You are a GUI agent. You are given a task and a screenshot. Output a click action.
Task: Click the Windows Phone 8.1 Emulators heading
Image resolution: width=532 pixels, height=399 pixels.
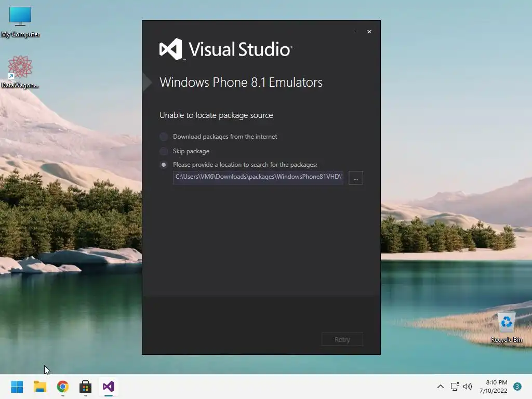[x=241, y=83]
